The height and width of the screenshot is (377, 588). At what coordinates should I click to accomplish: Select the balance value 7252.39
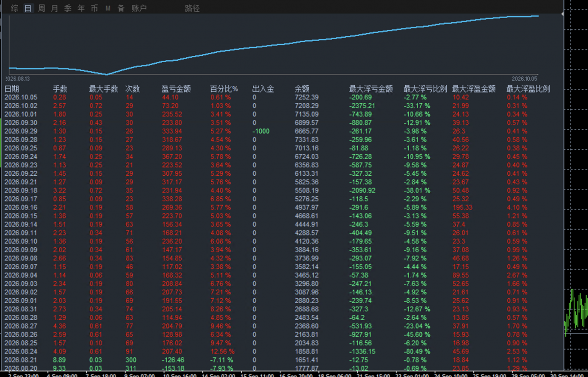coord(306,97)
